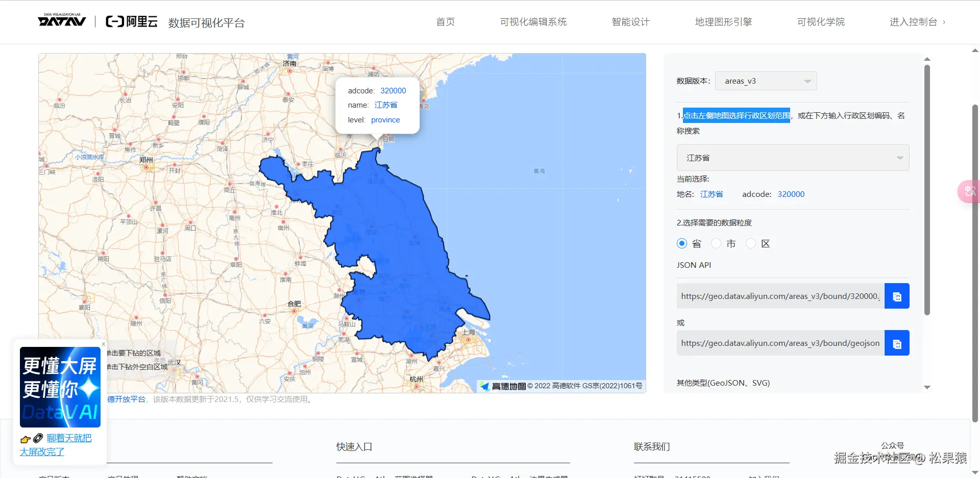
Task: Open the 智能设计 nav item
Action: pos(631,22)
